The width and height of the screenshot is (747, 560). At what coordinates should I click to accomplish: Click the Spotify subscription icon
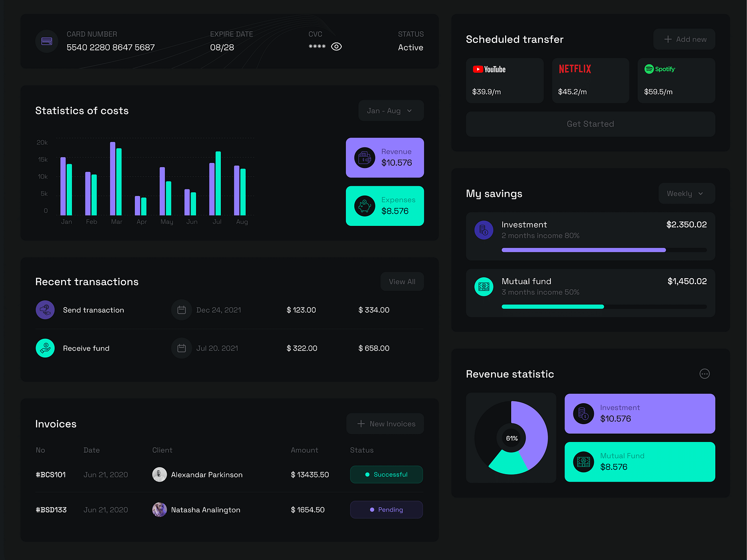pyautogui.click(x=649, y=69)
